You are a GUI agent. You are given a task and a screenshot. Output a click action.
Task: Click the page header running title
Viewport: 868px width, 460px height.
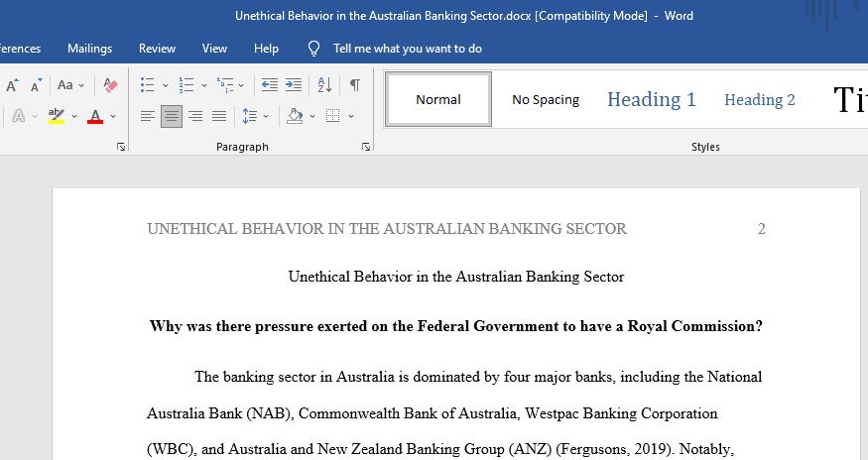click(387, 229)
